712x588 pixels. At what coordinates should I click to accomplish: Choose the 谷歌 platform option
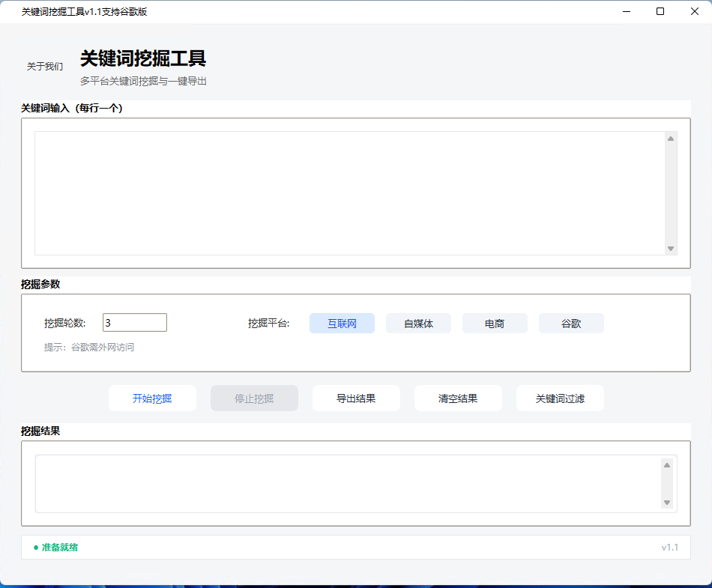pyautogui.click(x=571, y=324)
